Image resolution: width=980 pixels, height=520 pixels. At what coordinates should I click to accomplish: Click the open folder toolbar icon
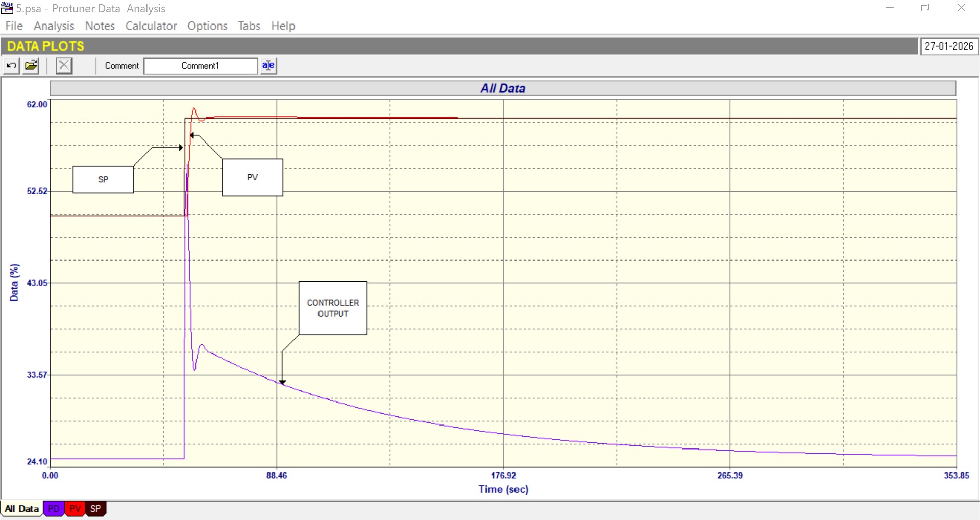pos(31,65)
